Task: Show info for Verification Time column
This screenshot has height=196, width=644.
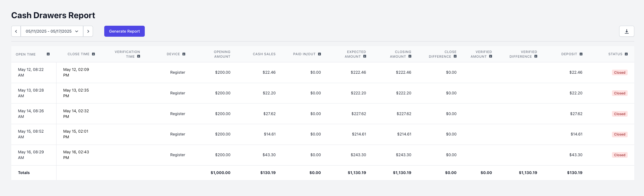Action: 138,56
